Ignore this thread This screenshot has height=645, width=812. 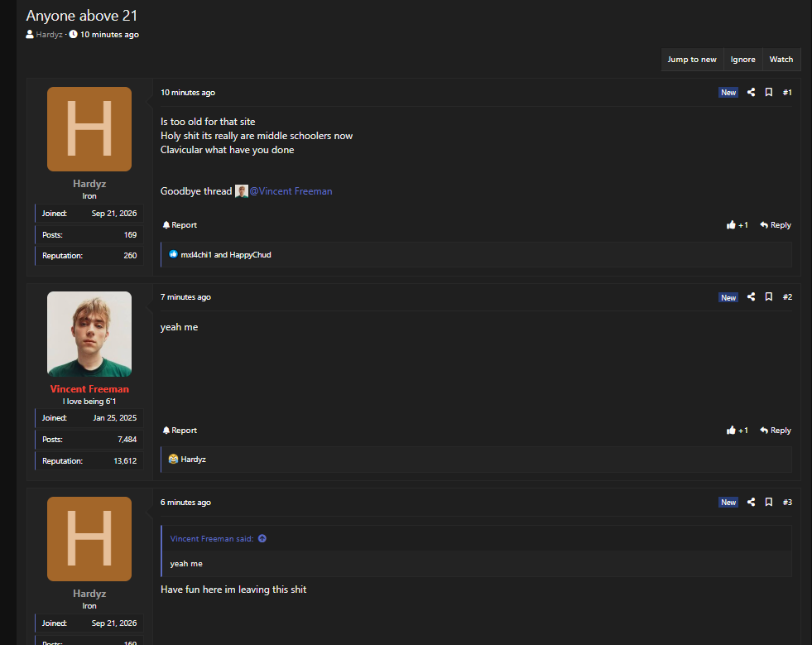coord(742,60)
